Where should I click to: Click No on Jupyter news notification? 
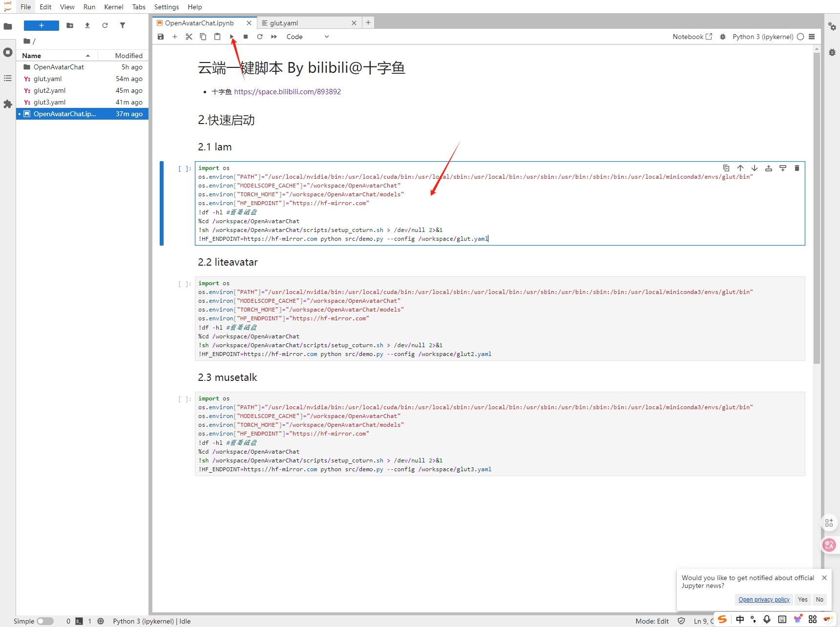tap(819, 600)
